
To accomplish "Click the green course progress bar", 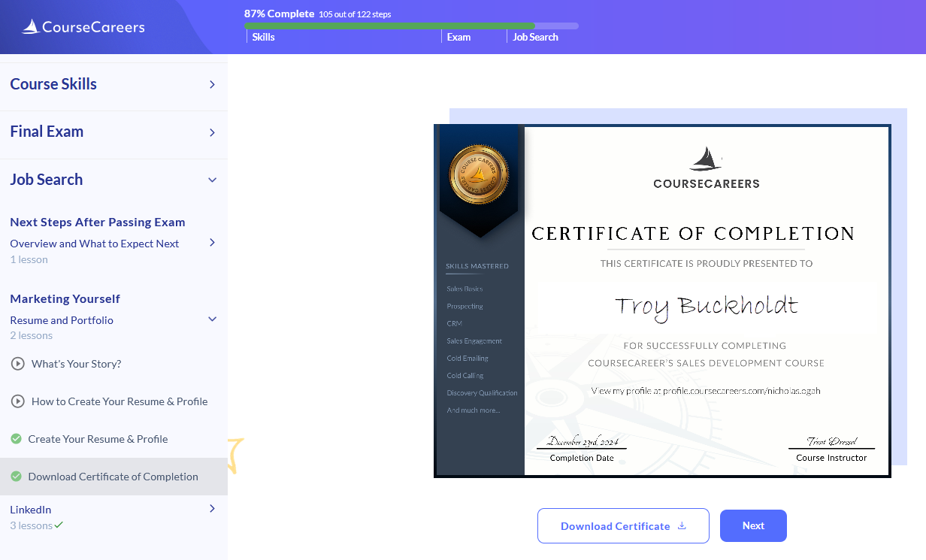I will (x=389, y=26).
